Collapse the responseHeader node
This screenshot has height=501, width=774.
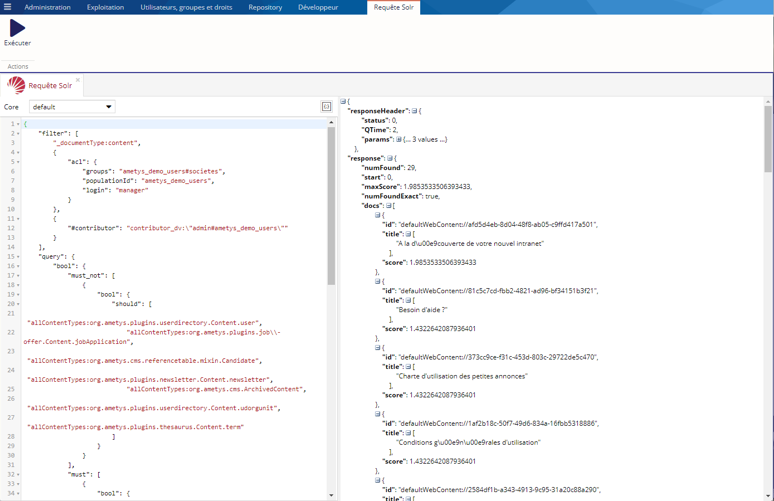click(x=414, y=111)
